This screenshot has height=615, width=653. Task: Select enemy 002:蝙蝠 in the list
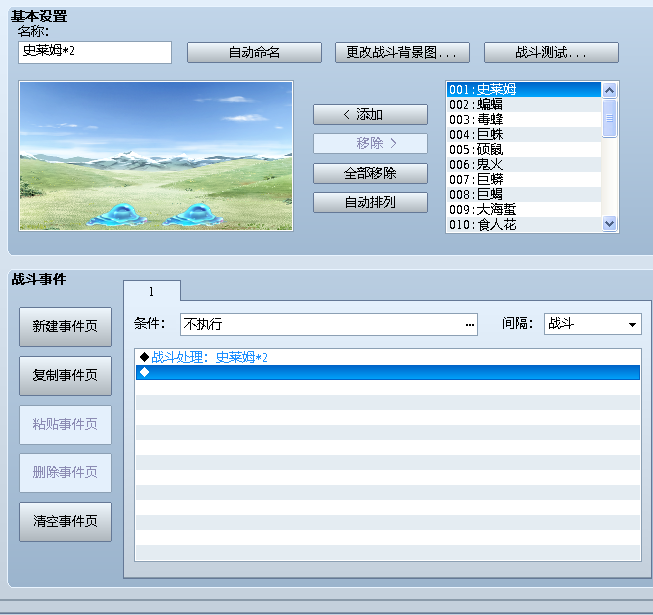[524, 105]
